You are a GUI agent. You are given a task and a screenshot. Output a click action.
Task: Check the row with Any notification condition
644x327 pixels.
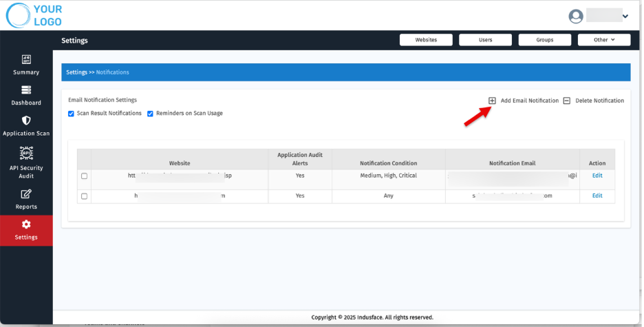point(84,196)
